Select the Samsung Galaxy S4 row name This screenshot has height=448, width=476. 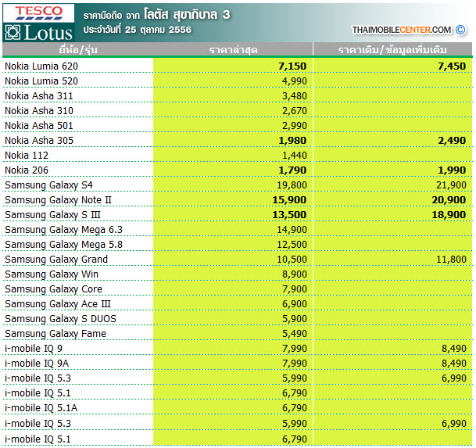[x=48, y=185]
